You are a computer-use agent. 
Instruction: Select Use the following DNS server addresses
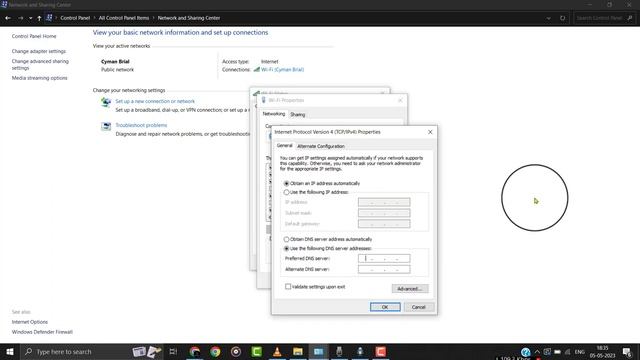tap(286, 249)
